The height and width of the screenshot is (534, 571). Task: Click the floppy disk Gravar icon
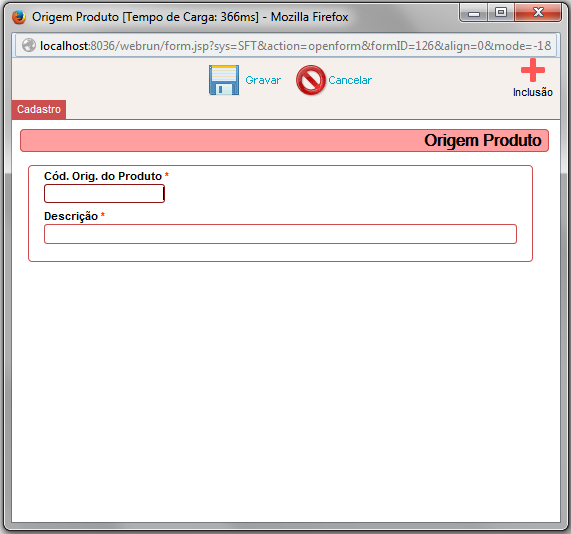(x=224, y=80)
